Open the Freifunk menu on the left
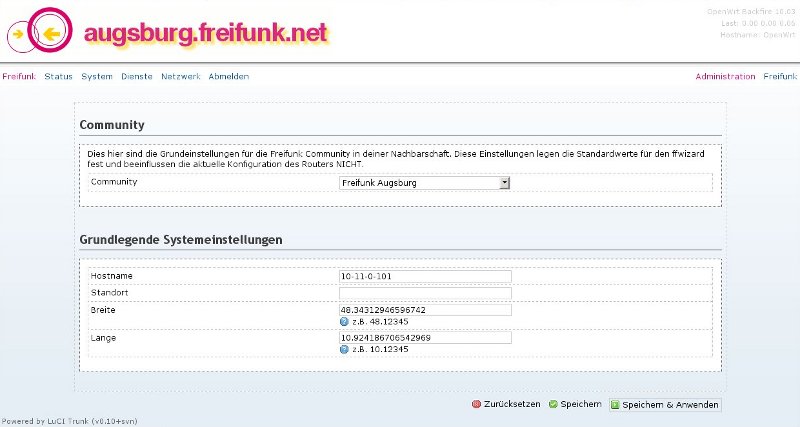The image size is (800, 427). [x=19, y=76]
